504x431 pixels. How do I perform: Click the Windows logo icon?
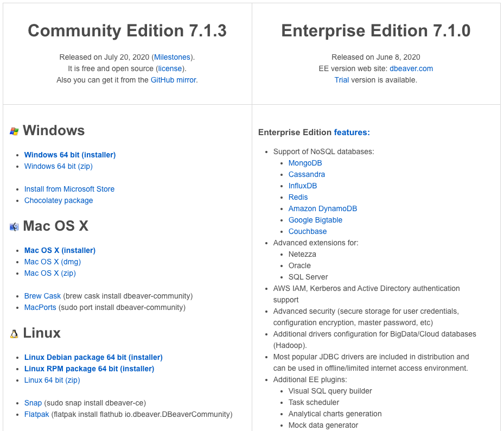coord(14,131)
